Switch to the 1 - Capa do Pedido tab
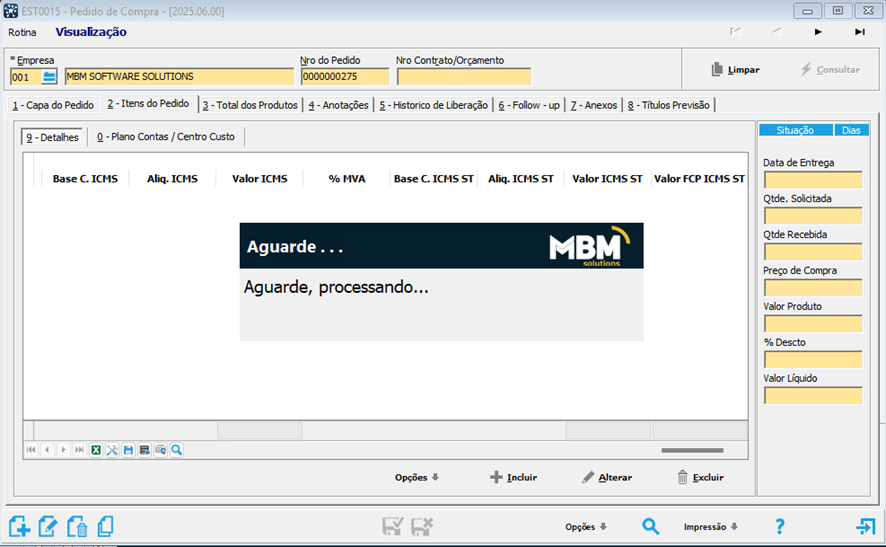The width and height of the screenshot is (886, 547). pyautogui.click(x=52, y=105)
